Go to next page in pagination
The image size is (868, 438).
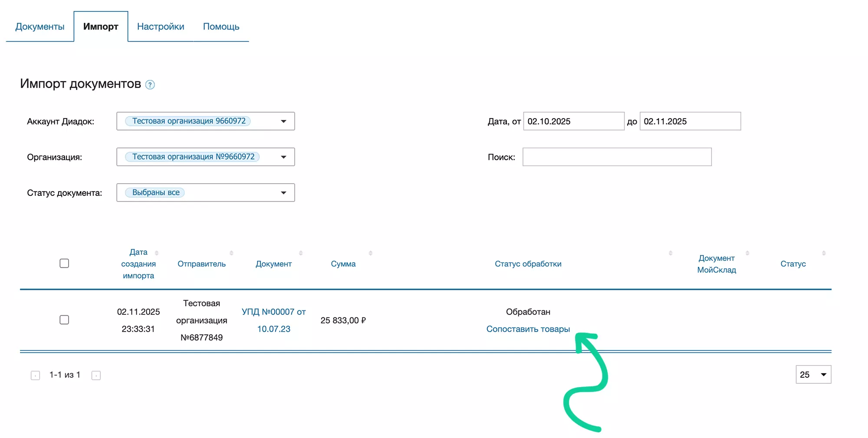pyautogui.click(x=96, y=375)
